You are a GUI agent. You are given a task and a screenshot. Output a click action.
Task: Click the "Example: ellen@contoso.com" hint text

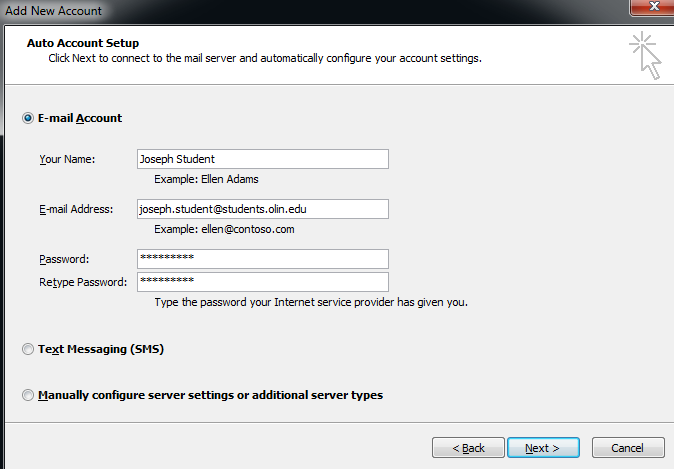tap(224, 229)
